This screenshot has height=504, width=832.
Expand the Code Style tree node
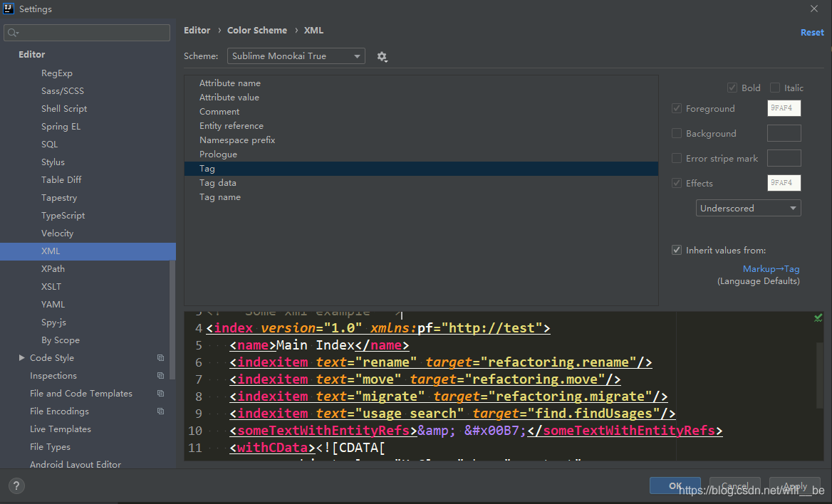coord(22,357)
